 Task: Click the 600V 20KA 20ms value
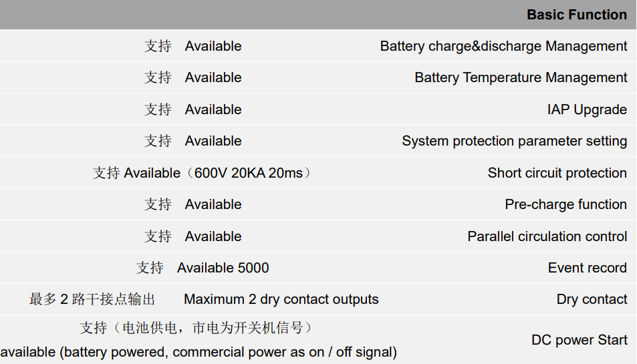(x=249, y=173)
